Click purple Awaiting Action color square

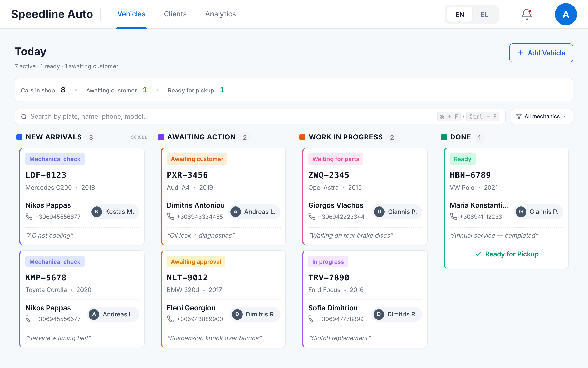[x=161, y=137]
